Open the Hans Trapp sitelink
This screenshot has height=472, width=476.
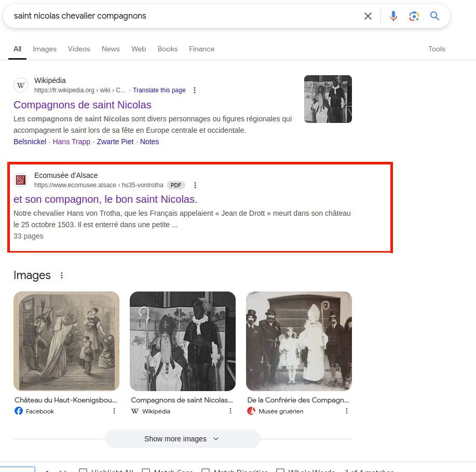coord(72,142)
